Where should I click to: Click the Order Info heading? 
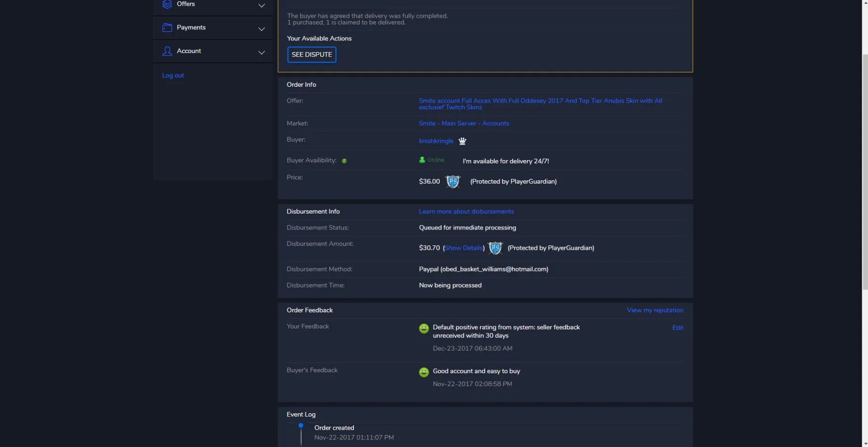tap(301, 85)
